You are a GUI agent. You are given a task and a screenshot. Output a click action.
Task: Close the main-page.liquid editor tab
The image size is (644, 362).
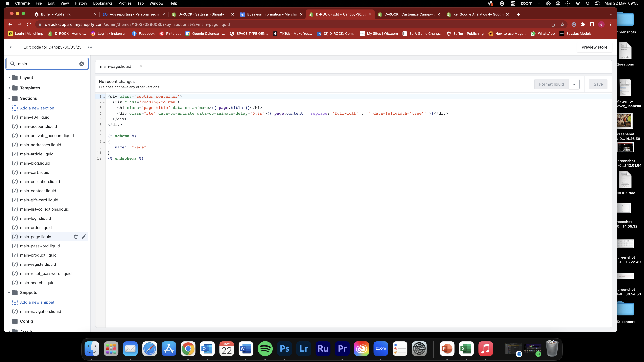pyautogui.click(x=141, y=67)
